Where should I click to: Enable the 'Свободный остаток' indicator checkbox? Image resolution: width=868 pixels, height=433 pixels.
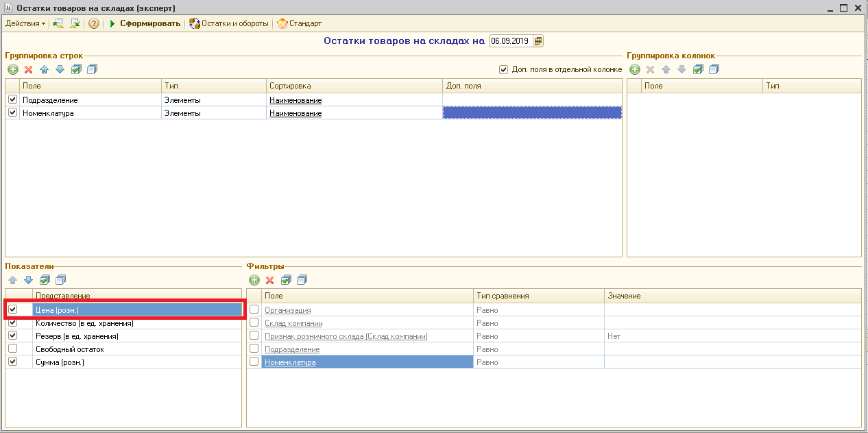point(12,349)
